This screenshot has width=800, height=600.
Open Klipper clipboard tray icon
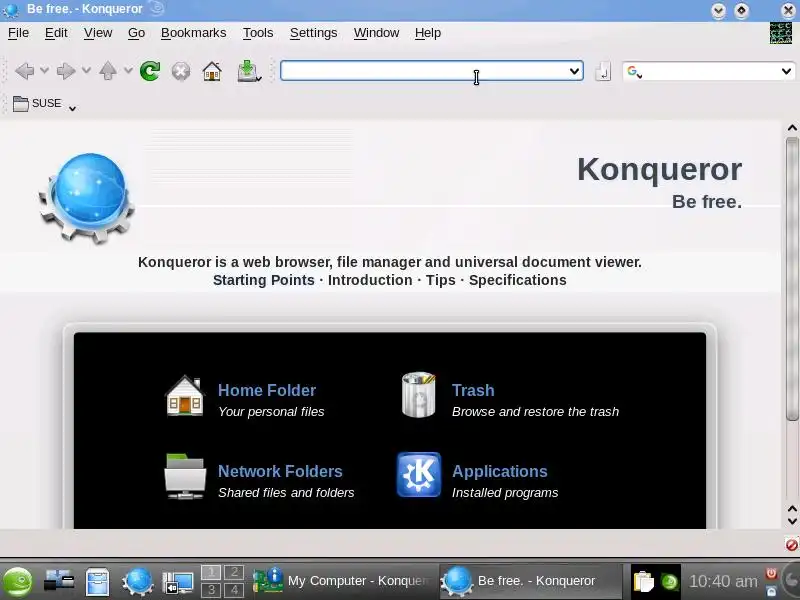click(643, 582)
